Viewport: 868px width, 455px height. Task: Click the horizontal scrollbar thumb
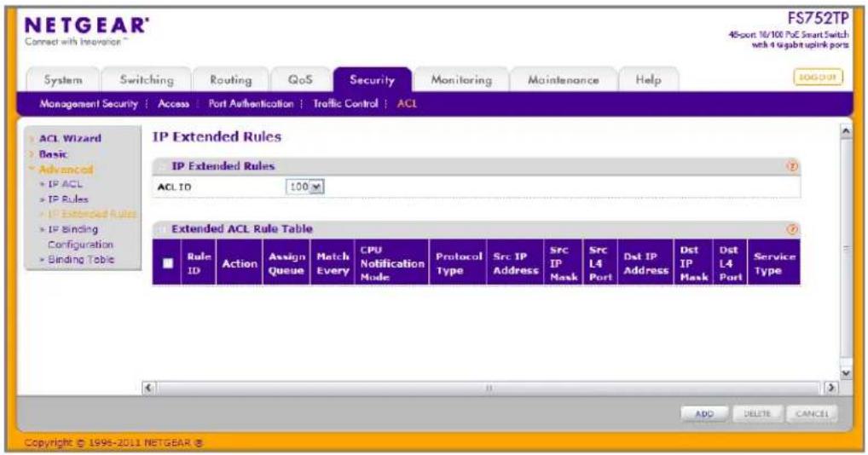489,388
